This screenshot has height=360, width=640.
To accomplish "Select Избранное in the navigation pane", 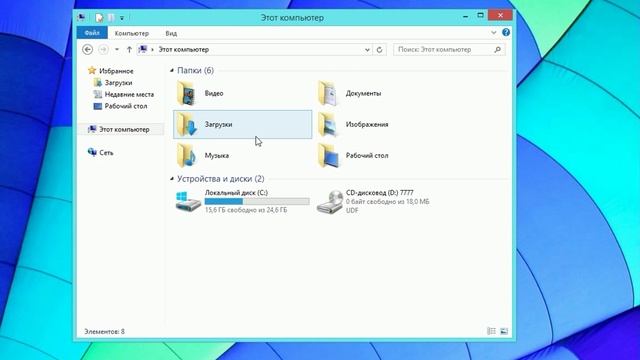I will click(x=116, y=71).
